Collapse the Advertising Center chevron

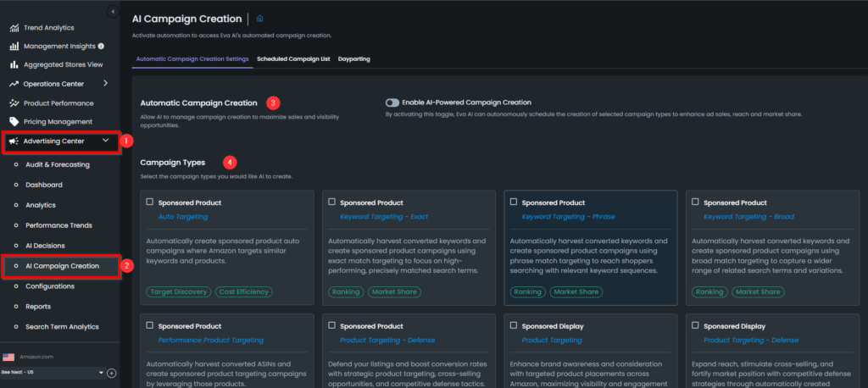106,141
